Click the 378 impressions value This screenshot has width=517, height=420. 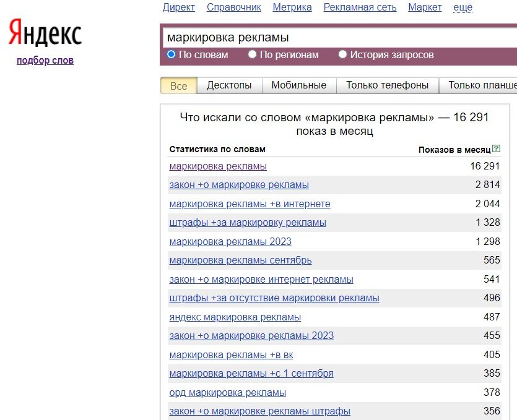point(492,392)
